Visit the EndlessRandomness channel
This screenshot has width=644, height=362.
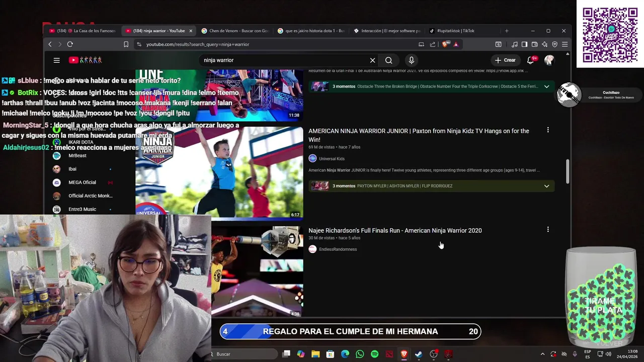coord(338,249)
